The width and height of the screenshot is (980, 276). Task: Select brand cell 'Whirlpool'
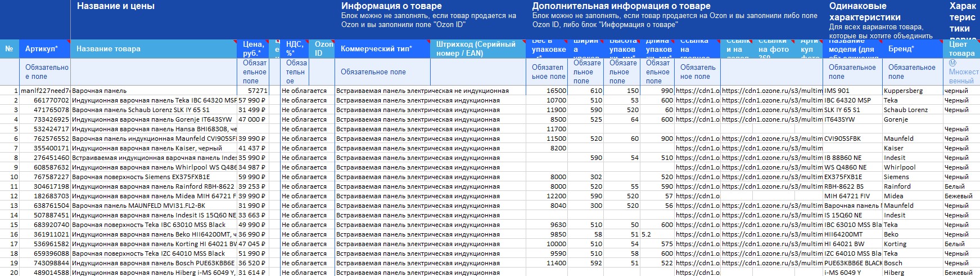(913, 167)
